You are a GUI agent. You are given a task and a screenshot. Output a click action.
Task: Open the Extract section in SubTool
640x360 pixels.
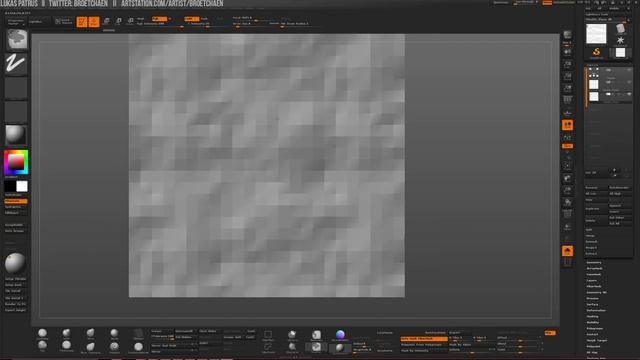click(591, 253)
